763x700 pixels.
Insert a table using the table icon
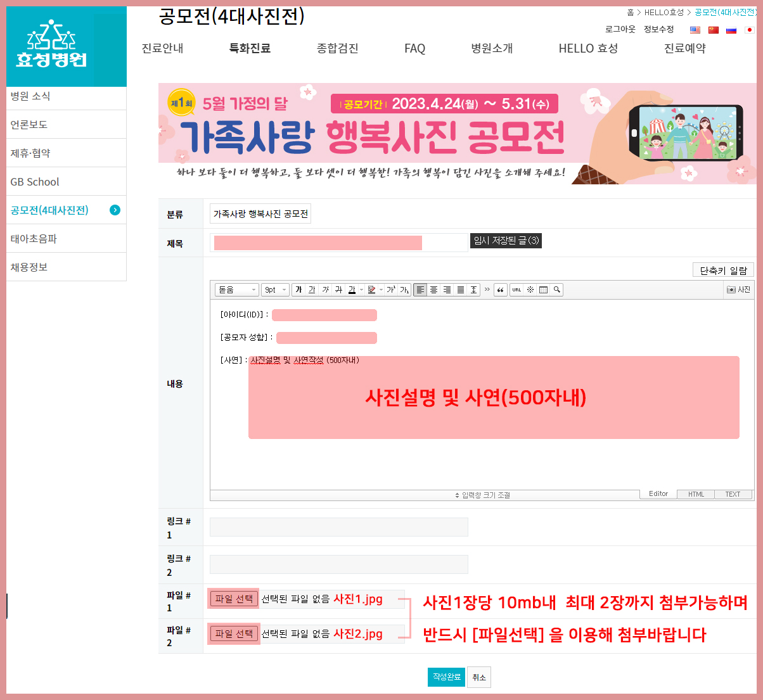click(543, 290)
